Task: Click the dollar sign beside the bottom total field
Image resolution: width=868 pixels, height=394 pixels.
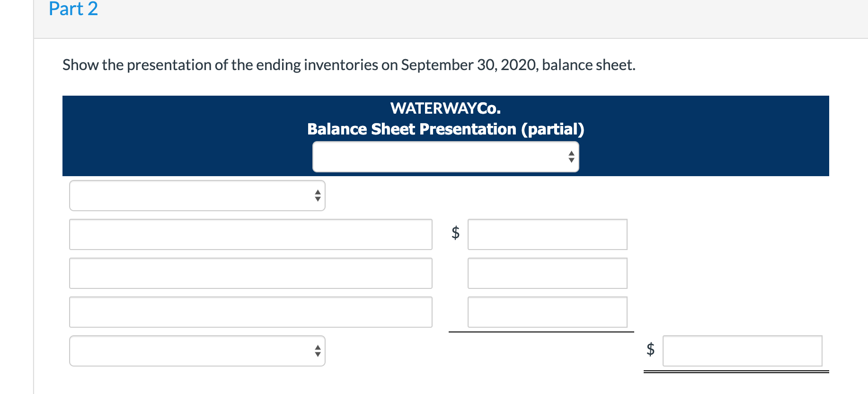Action: [x=649, y=350]
